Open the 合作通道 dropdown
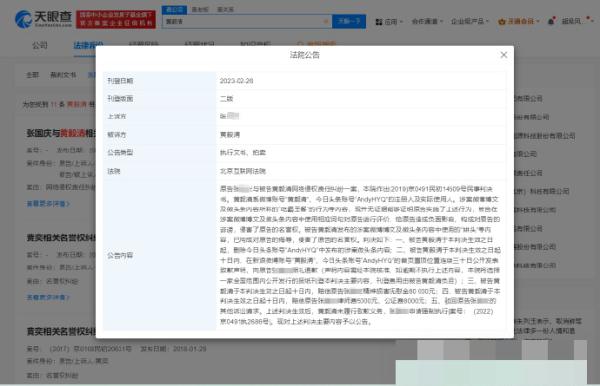 pyautogui.click(x=427, y=21)
